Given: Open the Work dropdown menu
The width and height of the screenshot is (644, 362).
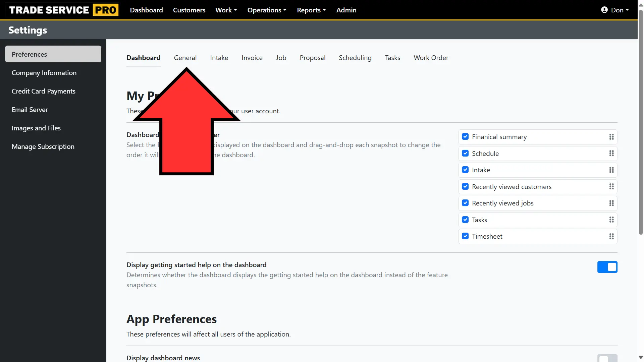Looking at the screenshot, I should point(226,10).
